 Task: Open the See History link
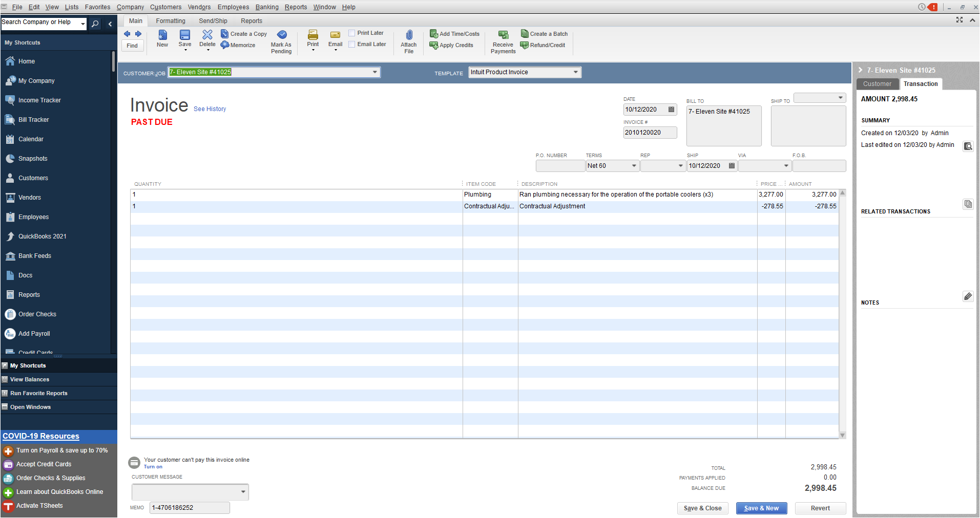pyautogui.click(x=210, y=109)
